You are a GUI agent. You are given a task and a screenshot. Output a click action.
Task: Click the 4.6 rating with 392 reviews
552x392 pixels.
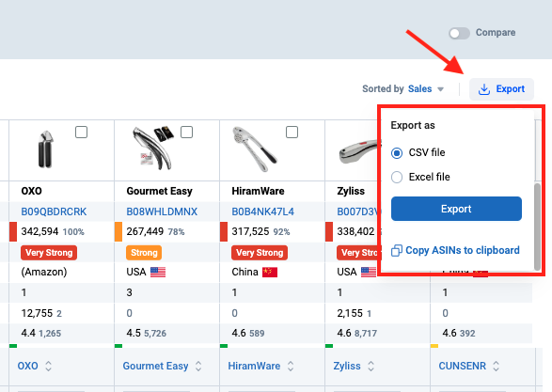pos(459,333)
